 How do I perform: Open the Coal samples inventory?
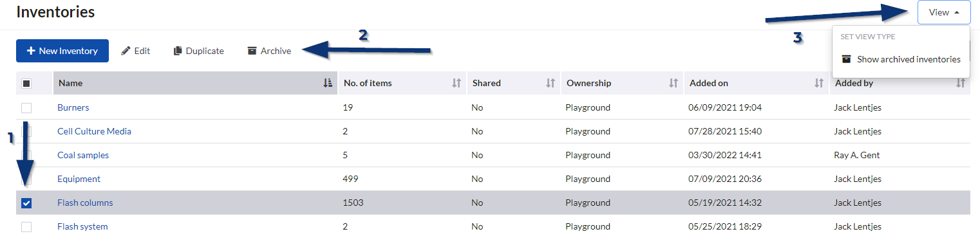(x=83, y=155)
